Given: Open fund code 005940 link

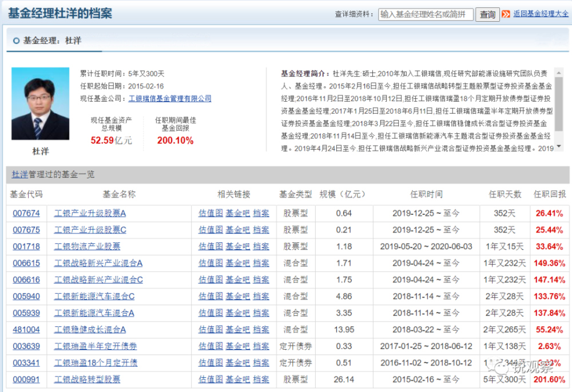Looking at the screenshot, I should pyautogui.click(x=26, y=297).
